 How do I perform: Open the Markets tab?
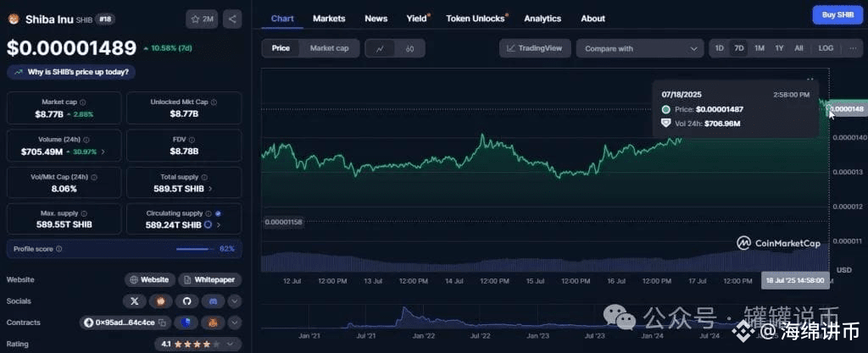coord(329,19)
